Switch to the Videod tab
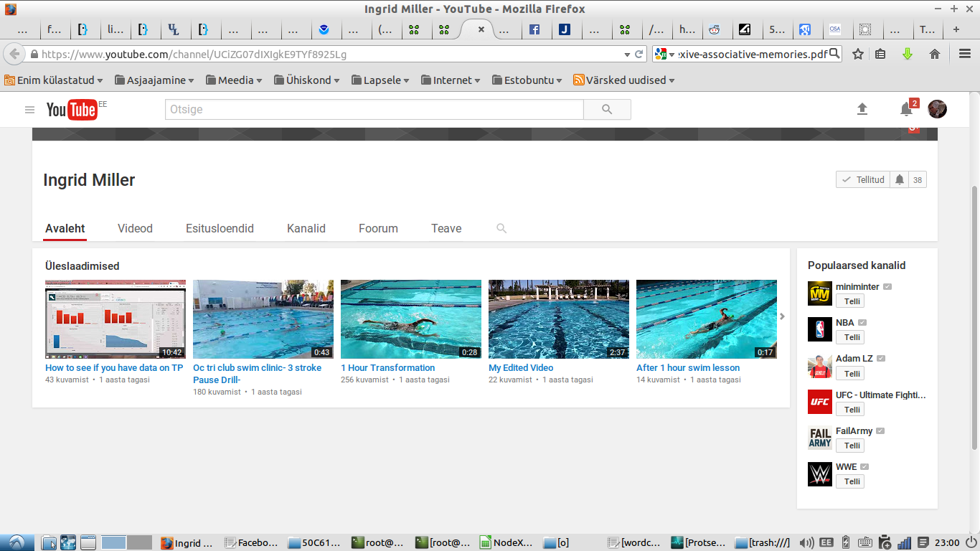This screenshot has height=551, width=980. pyautogui.click(x=135, y=228)
